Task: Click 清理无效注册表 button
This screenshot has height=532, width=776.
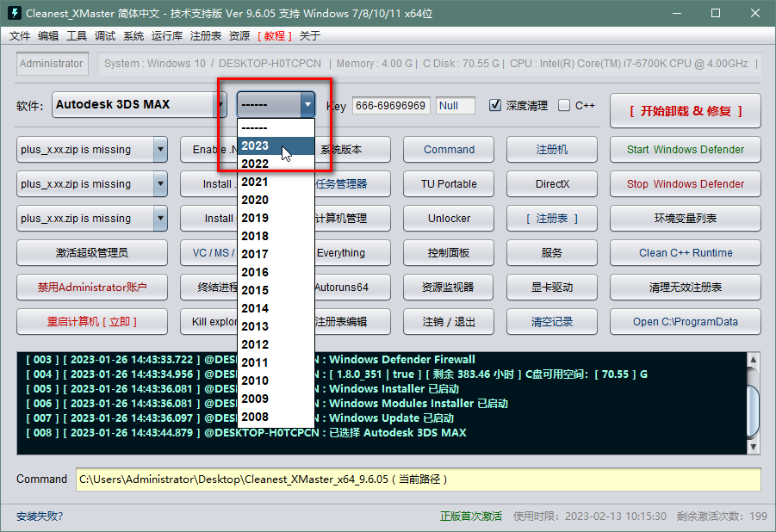Action: pos(686,287)
